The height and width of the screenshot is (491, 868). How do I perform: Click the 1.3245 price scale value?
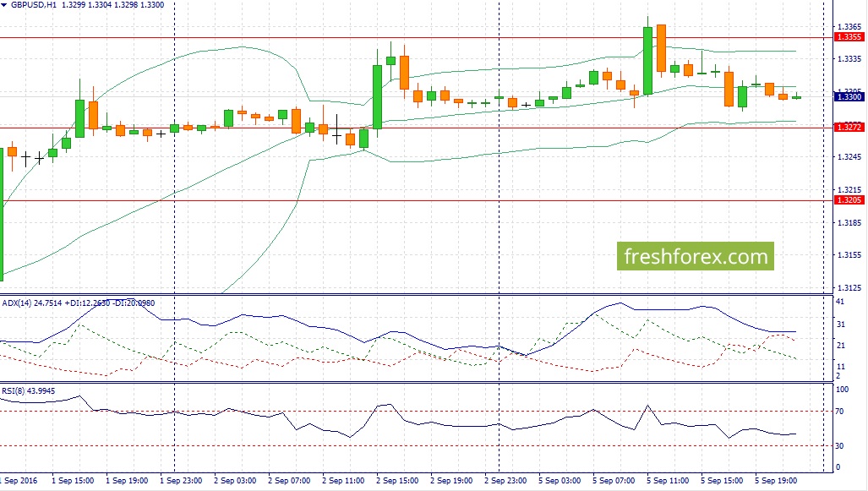(x=849, y=156)
